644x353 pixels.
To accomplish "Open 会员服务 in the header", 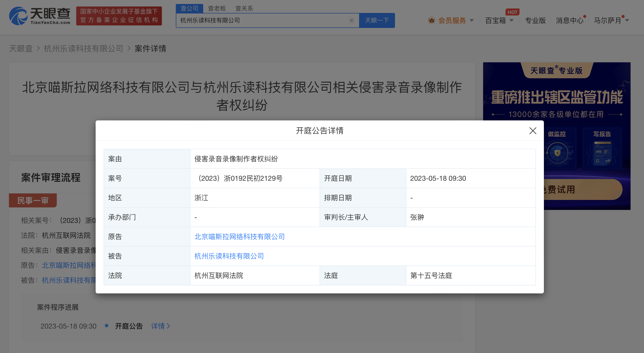I will [452, 20].
